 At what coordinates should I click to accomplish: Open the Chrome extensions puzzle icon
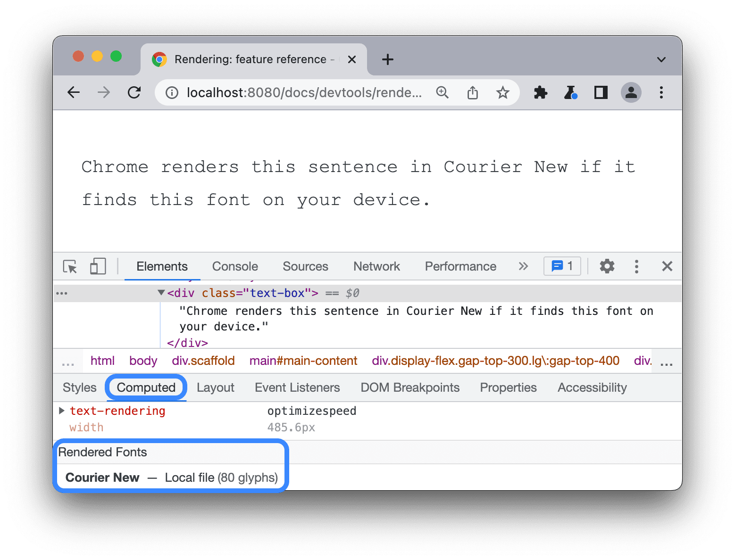click(540, 92)
